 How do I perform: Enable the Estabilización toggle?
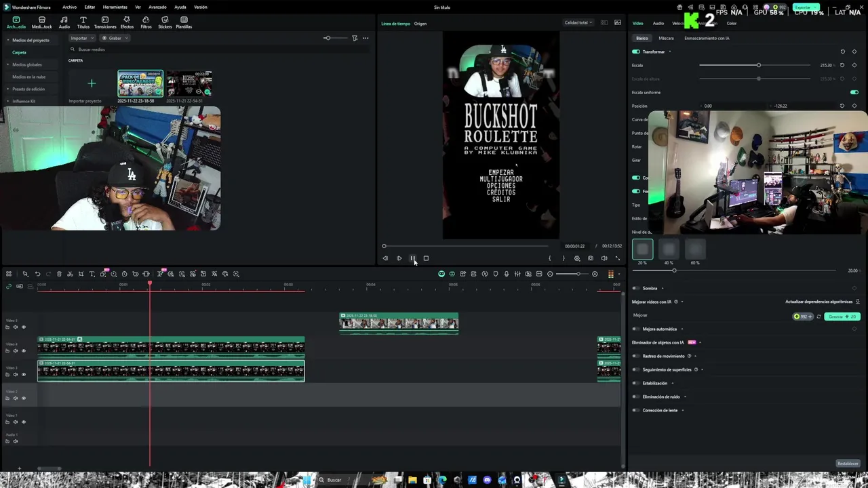(x=636, y=383)
